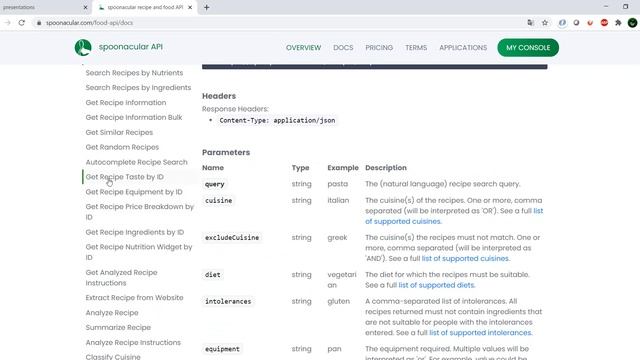The image size is (640, 360).
Task: Open Get Recipe Taste by ID
Action: coord(124,177)
